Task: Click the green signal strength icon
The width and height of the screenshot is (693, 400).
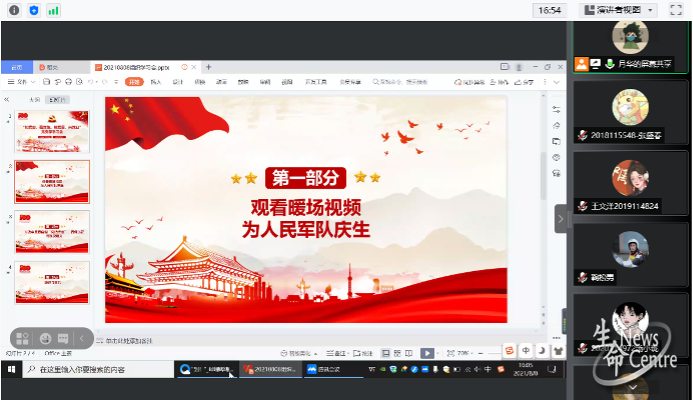Action: [53, 10]
